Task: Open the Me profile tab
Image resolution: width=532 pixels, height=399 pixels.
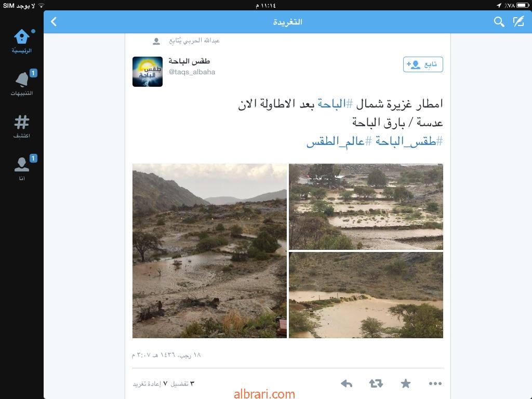Action: [x=22, y=169]
